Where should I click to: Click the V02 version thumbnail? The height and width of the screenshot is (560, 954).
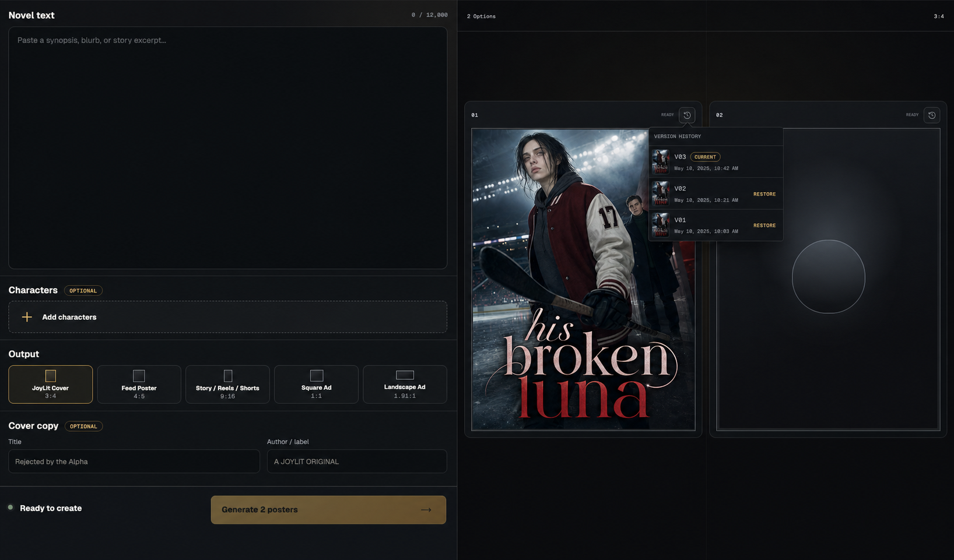(661, 193)
